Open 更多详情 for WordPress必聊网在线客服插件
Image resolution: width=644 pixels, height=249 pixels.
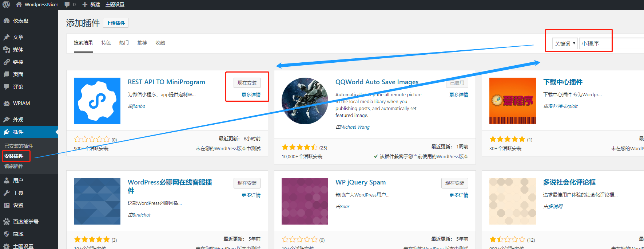(251, 195)
